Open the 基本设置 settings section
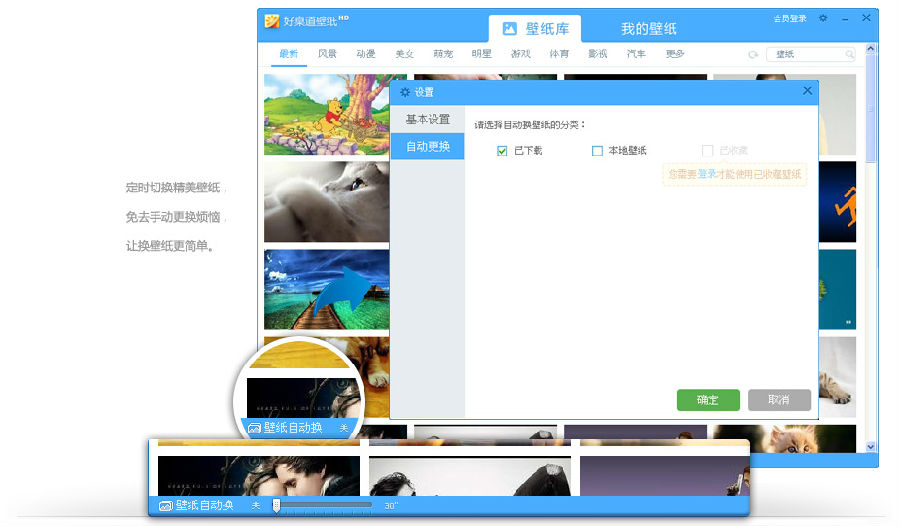This screenshot has height=526, width=900. [427, 119]
